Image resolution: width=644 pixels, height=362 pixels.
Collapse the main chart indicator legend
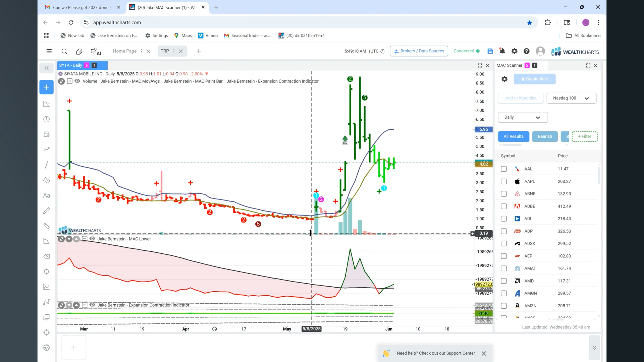tap(69, 81)
